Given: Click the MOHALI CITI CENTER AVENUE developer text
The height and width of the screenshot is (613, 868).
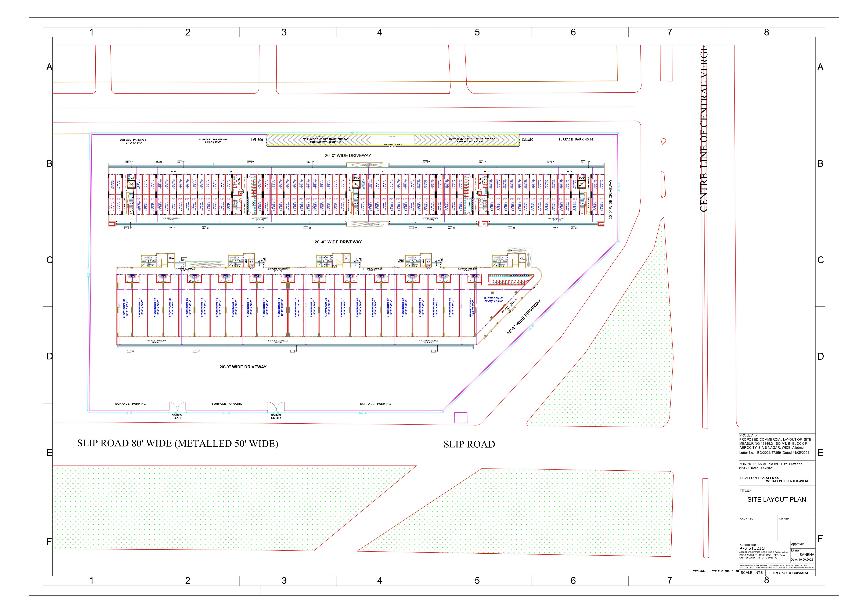Looking at the screenshot, I should click(788, 481).
